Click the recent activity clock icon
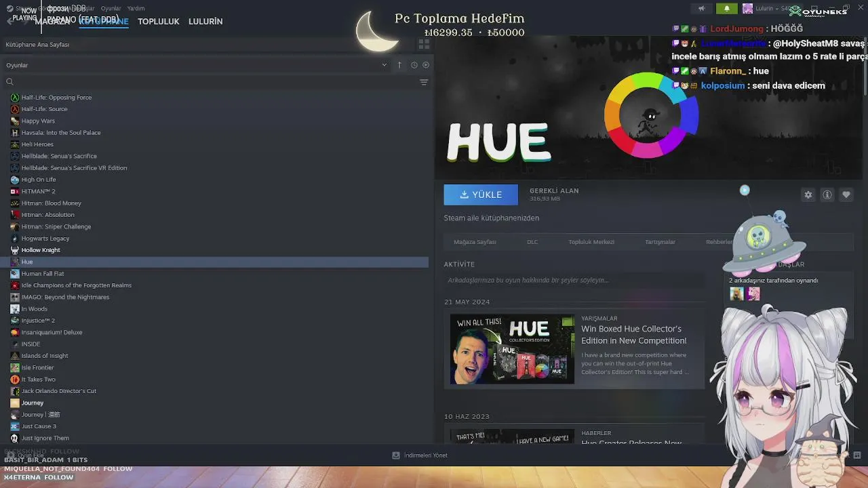 pos(414,65)
